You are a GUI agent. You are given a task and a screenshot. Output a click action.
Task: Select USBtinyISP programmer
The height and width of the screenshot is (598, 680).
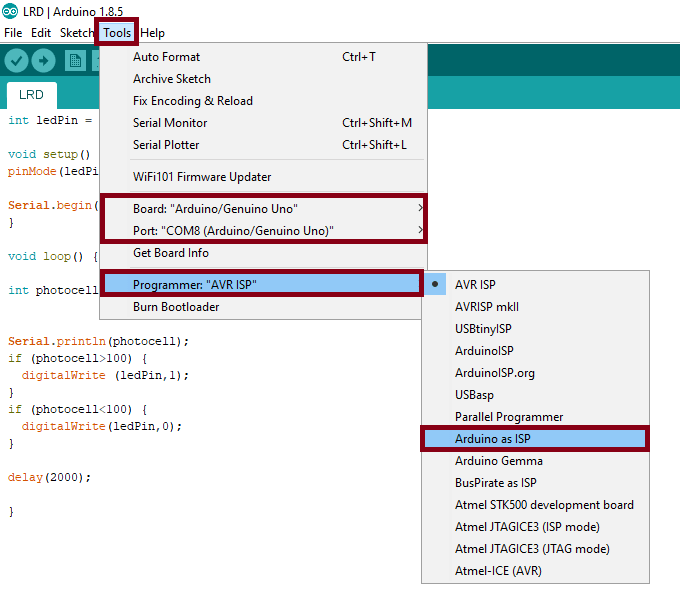coord(536,329)
